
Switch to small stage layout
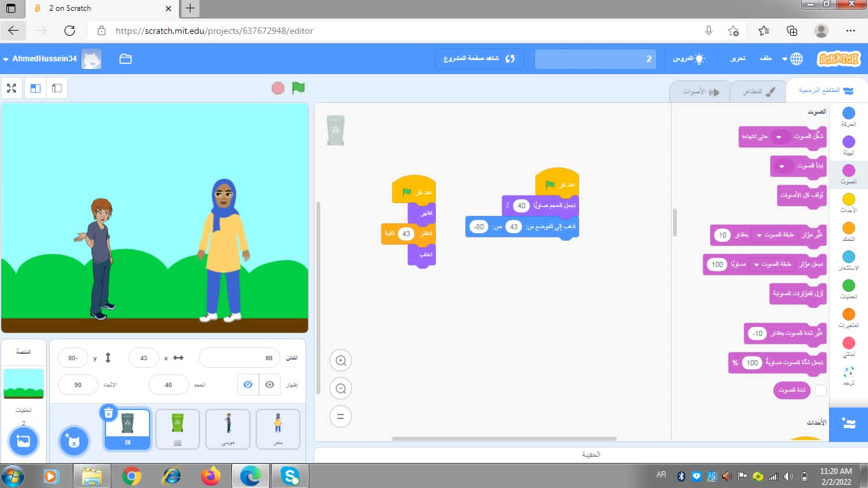point(57,88)
